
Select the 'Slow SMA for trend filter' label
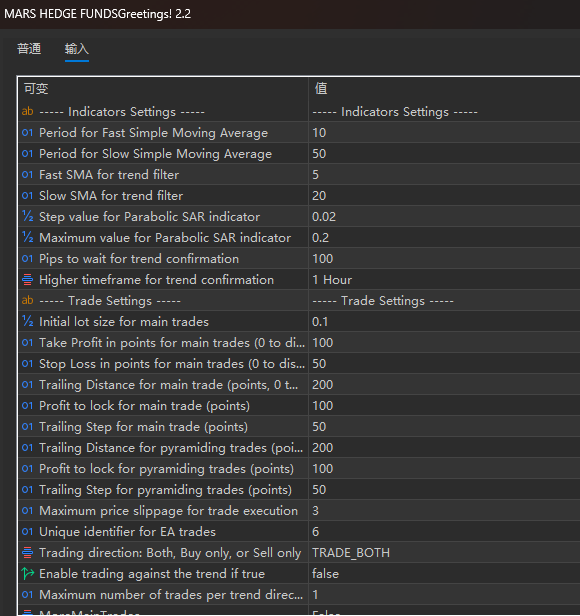coord(111,196)
